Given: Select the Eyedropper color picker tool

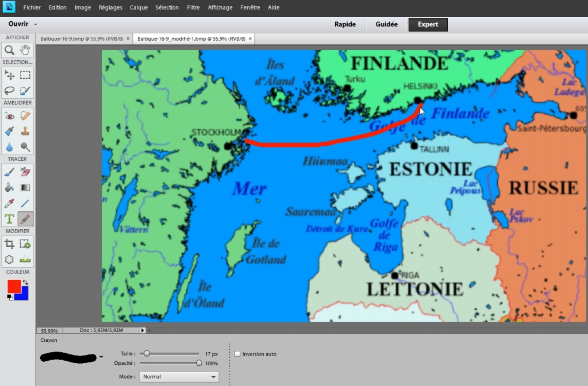Looking at the screenshot, I should [x=9, y=203].
